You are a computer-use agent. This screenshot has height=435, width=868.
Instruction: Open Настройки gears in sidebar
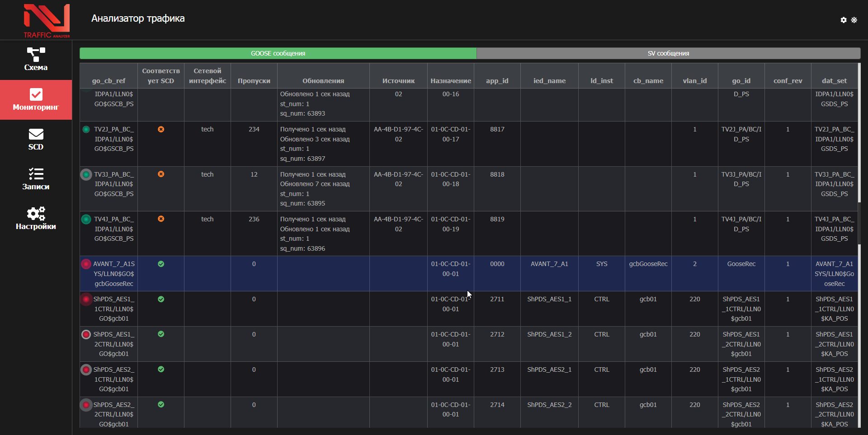pos(36,219)
